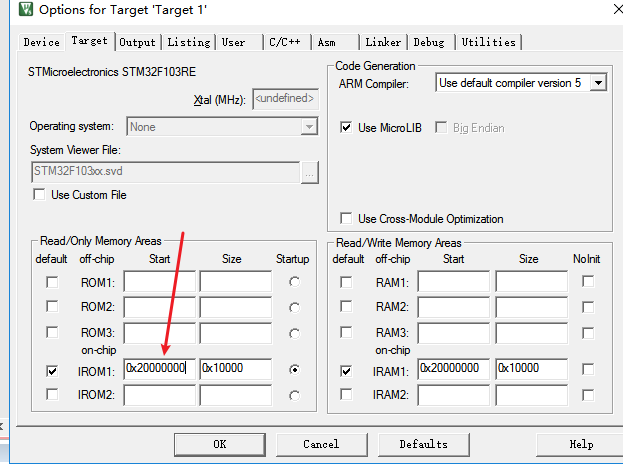The image size is (623, 464).
Task: Enable NoInit for IRAM1
Action: coord(588,369)
